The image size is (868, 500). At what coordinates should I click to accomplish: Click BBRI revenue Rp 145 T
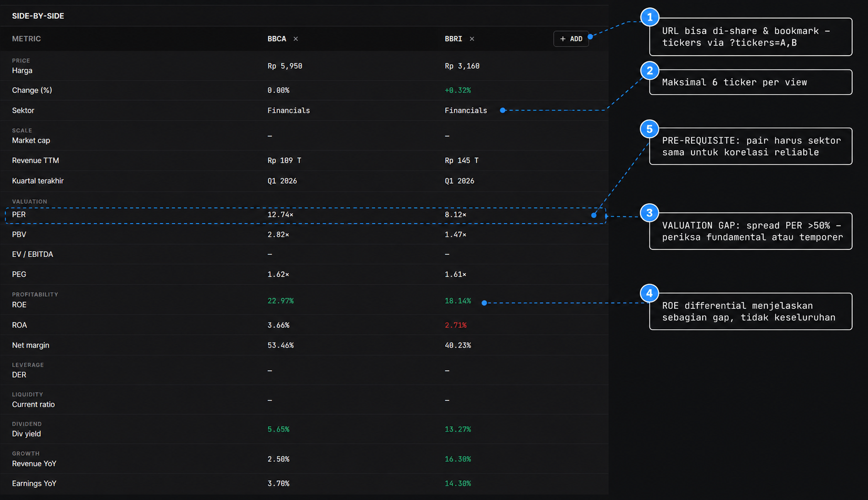(x=462, y=161)
